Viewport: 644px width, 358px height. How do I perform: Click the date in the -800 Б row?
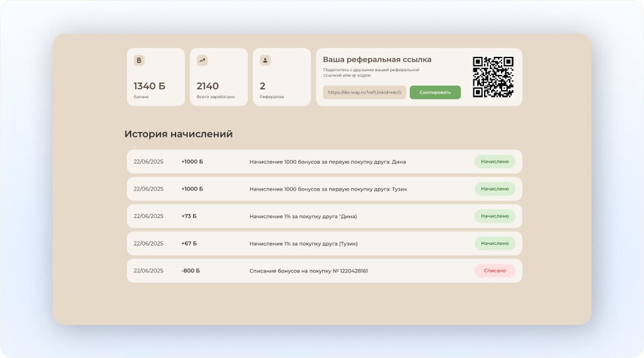pyautogui.click(x=148, y=271)
